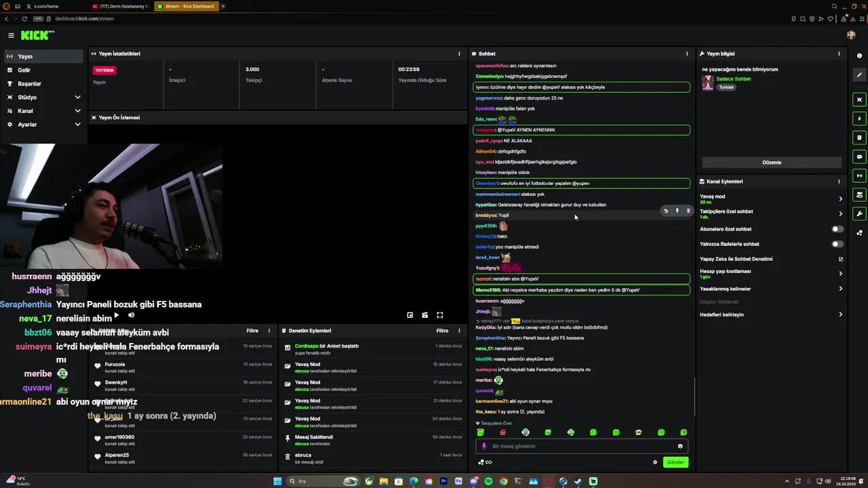Enter fullscreen in stream preview
The height and width of the screenshot is (488, 868).
pos(439,315)
